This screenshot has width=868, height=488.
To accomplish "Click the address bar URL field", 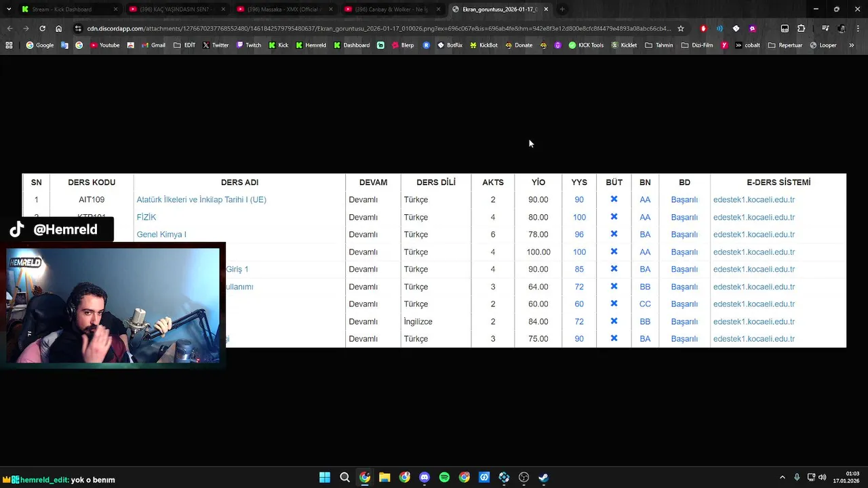I will (380, 28).
